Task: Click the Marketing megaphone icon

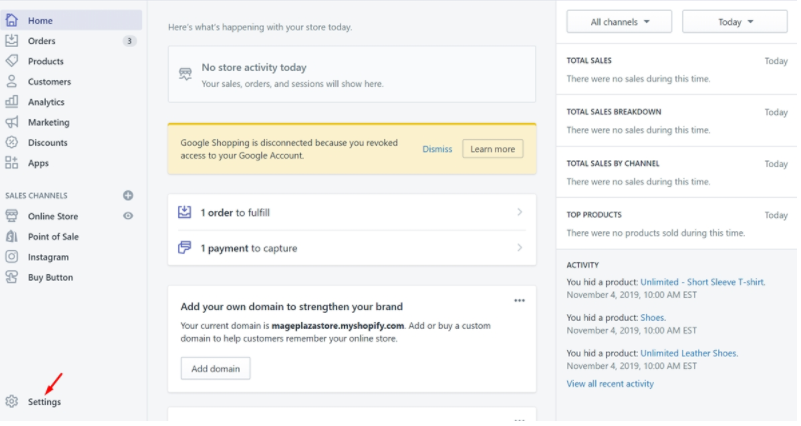Action: pos(12,122)
